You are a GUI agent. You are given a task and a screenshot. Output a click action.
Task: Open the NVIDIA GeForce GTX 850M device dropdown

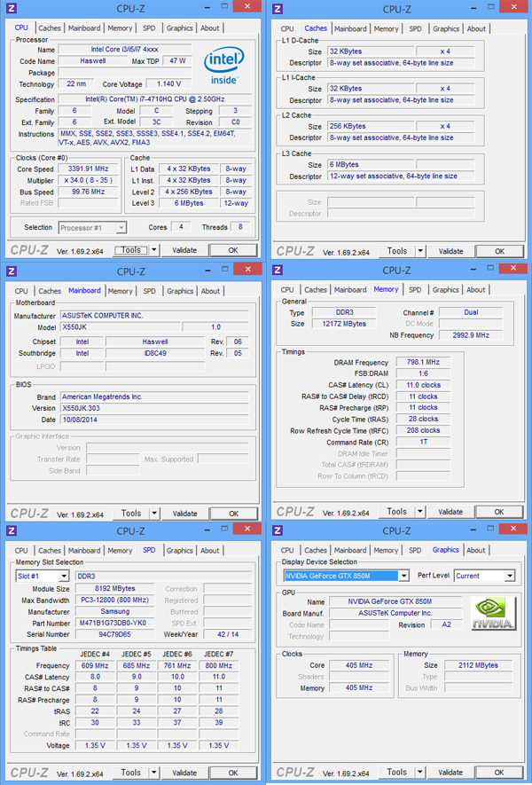tap(404, 576)
